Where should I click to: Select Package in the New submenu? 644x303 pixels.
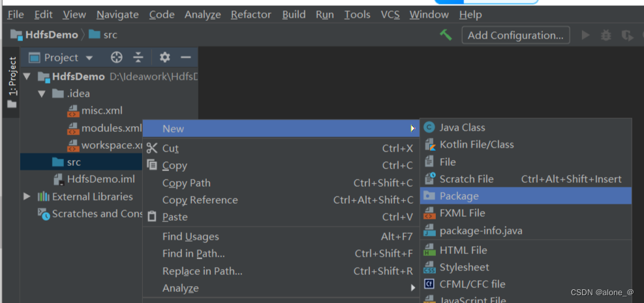point(526,196)
